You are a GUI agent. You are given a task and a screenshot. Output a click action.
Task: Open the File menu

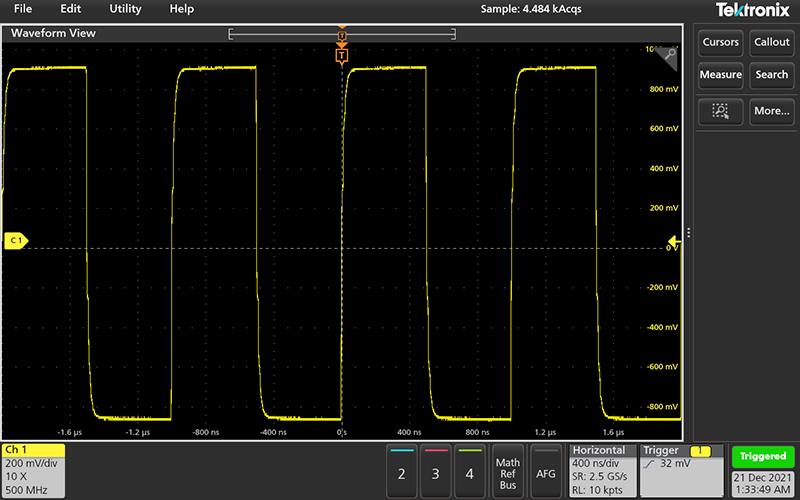point(22,9)
